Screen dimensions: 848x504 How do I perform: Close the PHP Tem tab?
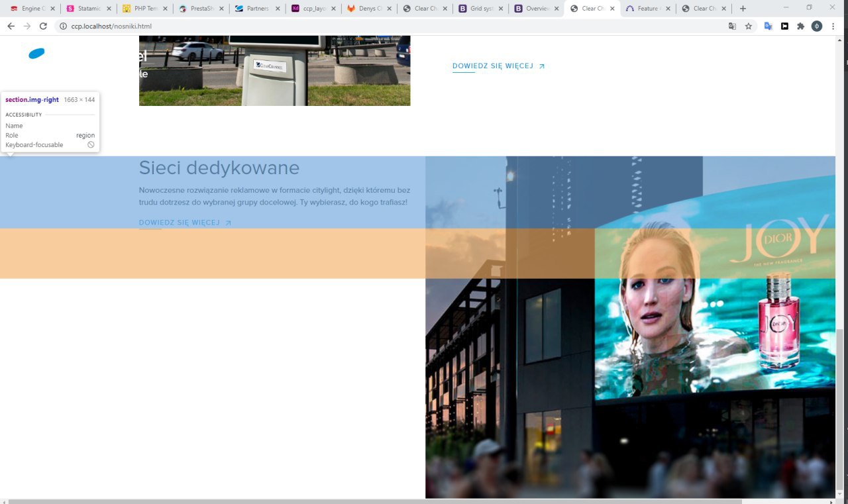(165, 9)
